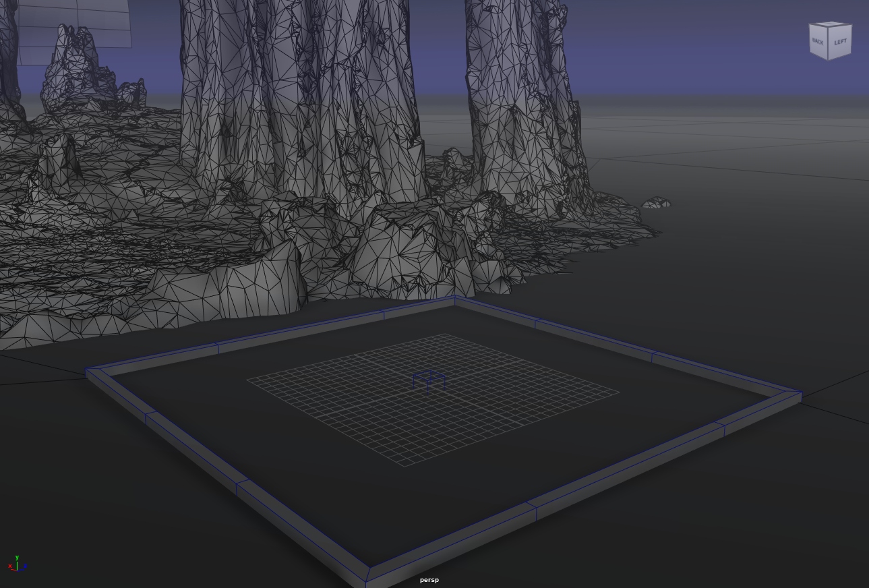Select the top face of the ViewCube
The height and width of the screenshot is (588, 869).
(x=831, y=24)
